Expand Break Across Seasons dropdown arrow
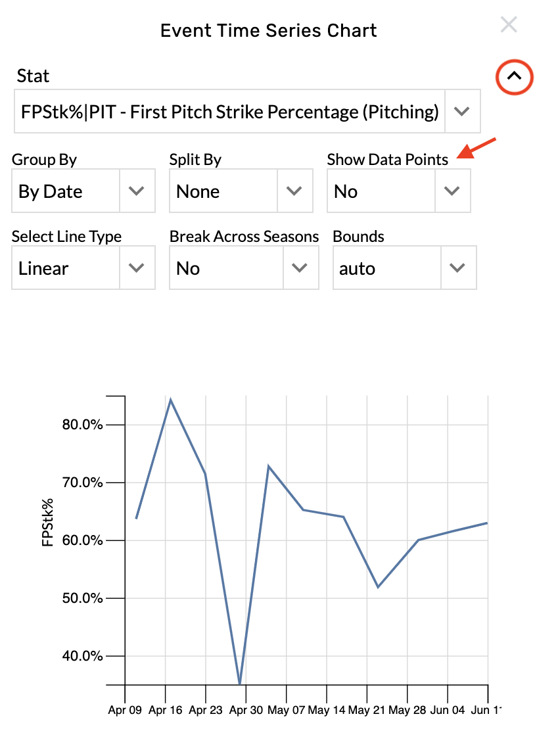Viewport: 535px width, 756px height. [x=300, y=268]
